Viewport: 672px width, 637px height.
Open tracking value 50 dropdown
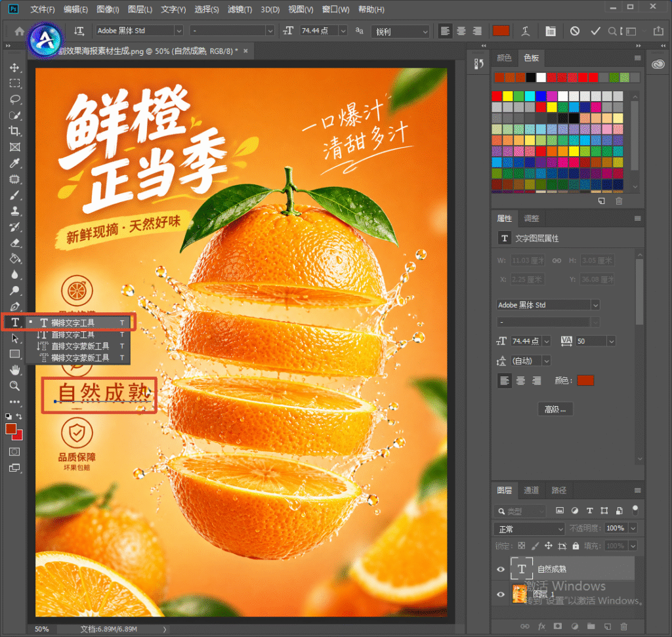pos(611,341)
